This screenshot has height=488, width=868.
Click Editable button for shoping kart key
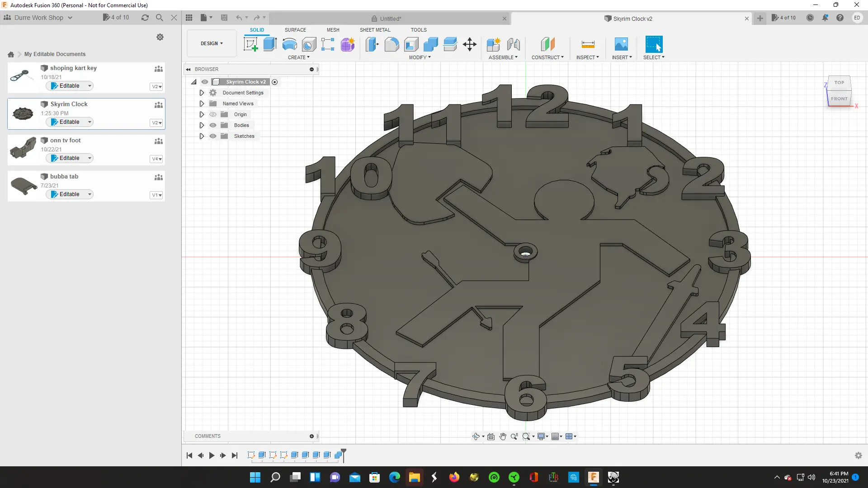click(70, 86)
